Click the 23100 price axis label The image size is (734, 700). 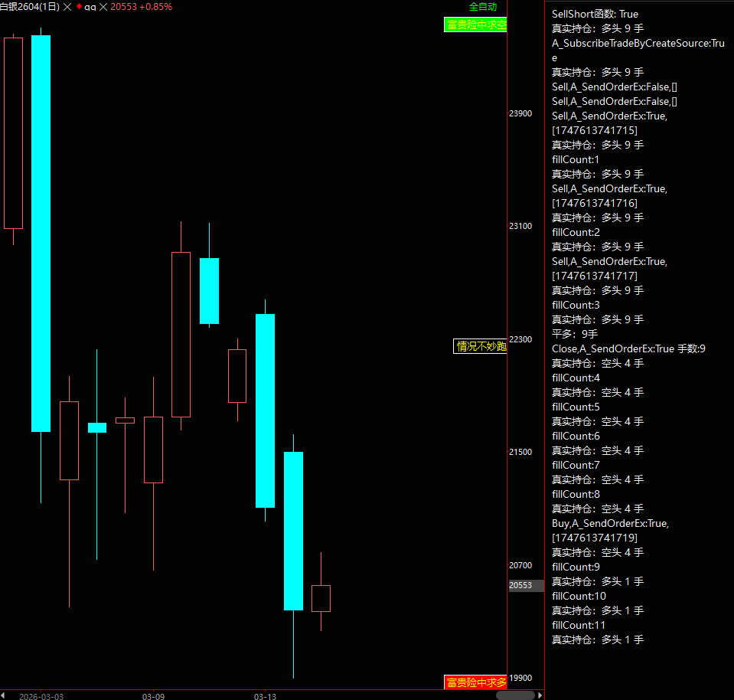[520, 227]
